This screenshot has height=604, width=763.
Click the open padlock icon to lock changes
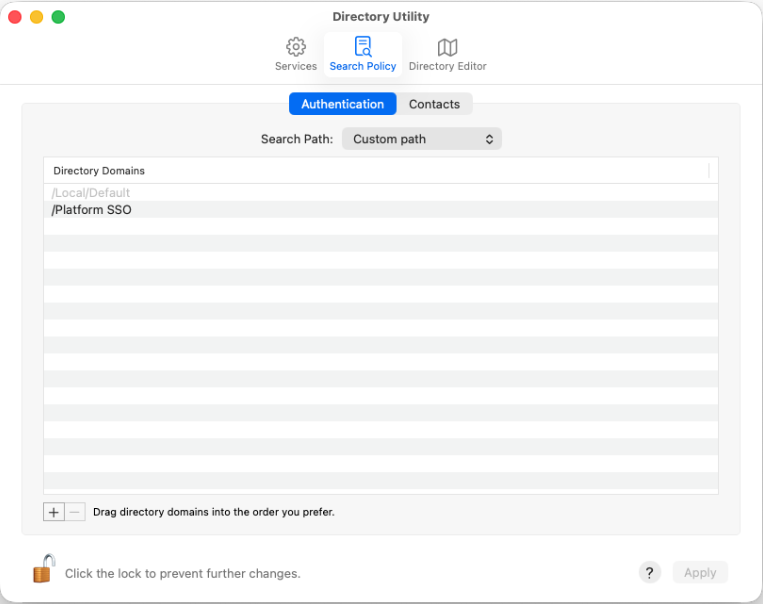tap(43, 569)
